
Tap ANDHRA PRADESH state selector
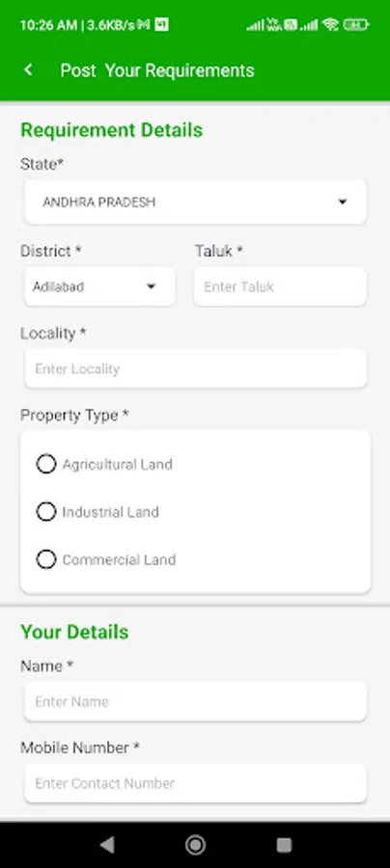click(x=196, y=203)
